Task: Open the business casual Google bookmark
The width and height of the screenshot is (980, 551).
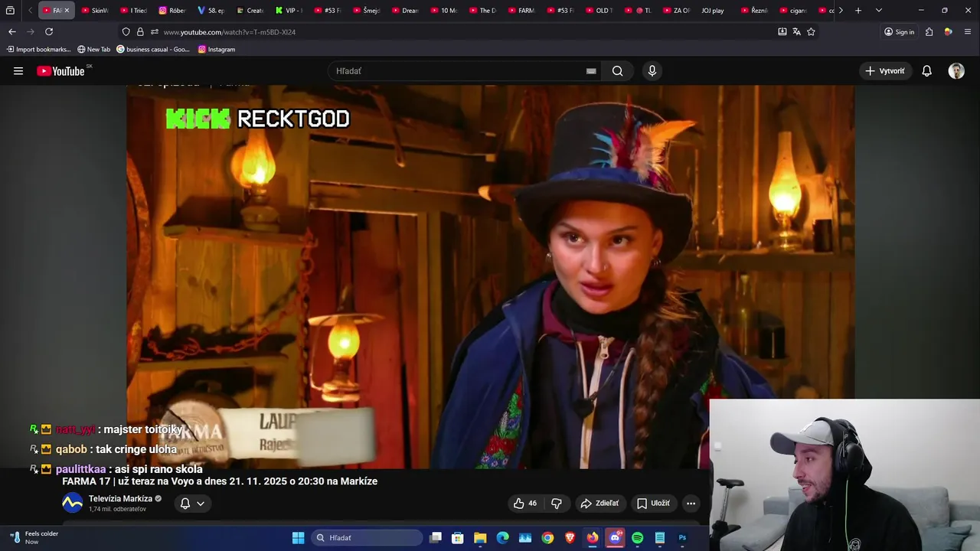Action: [153, 50]
